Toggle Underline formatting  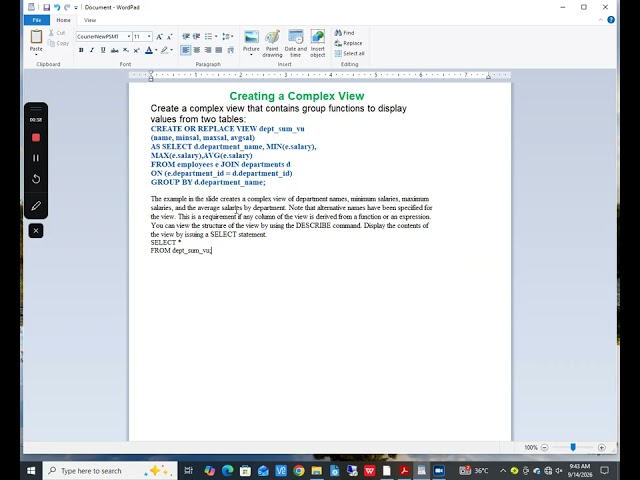(x=103, y=50)
